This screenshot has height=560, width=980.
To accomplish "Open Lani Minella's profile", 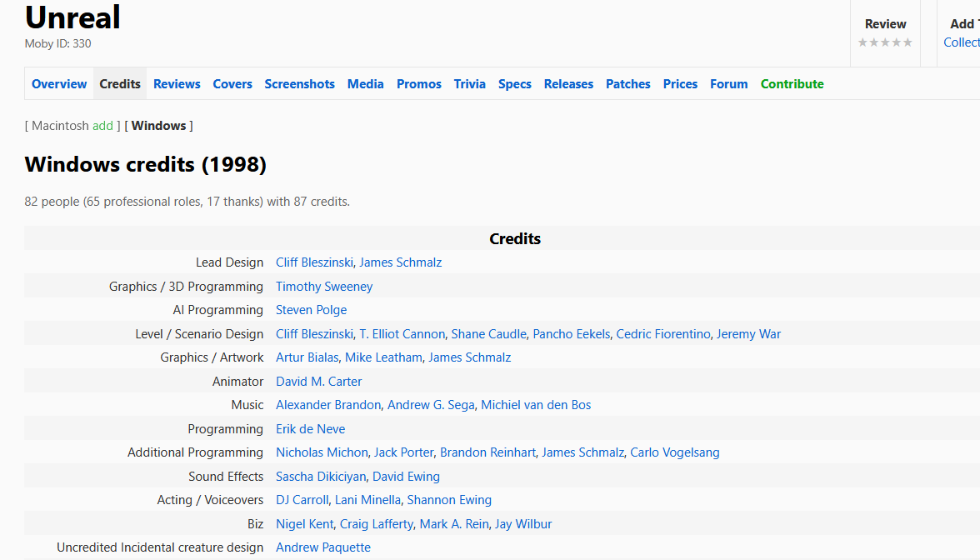I will tap(367, 500).
